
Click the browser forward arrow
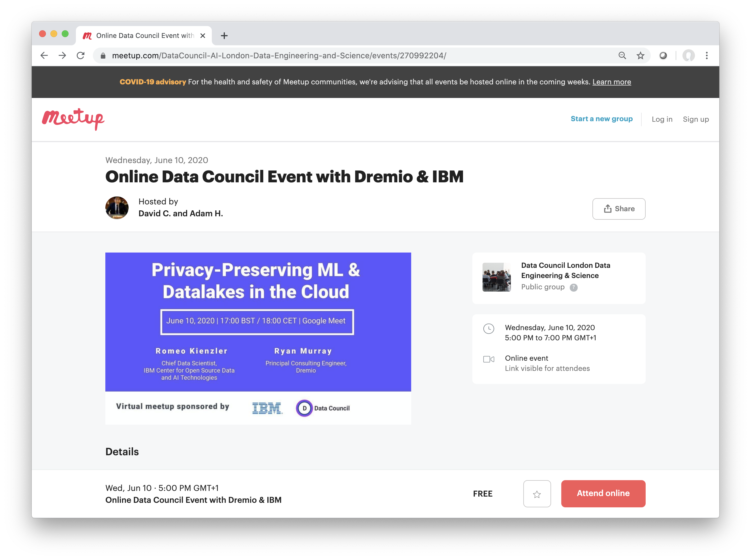[62, 55]
